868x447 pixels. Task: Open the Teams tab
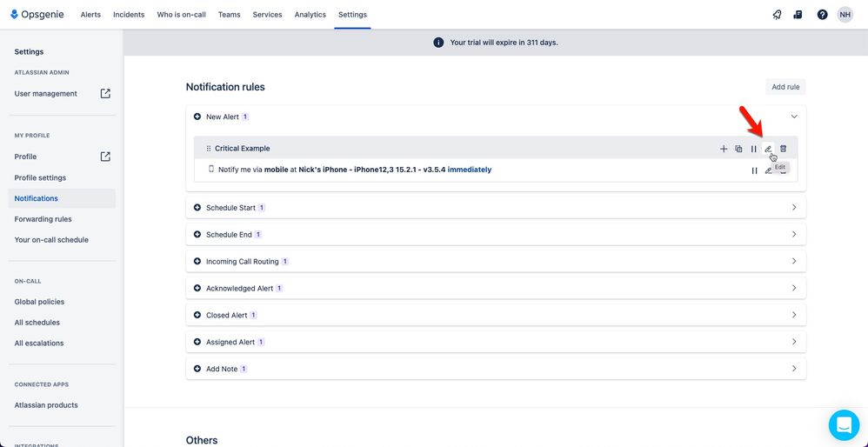coord(230,15)
